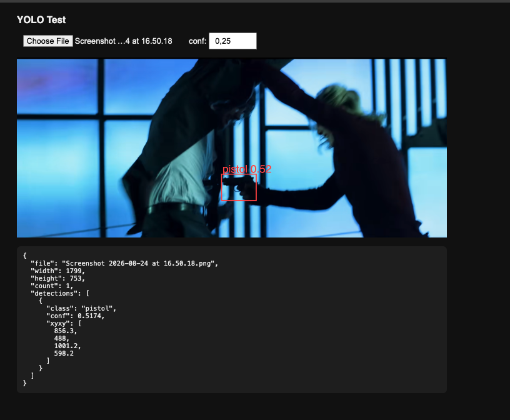Click the selected file name Screenshot …4 at 16.50.18

pos(123,41)
